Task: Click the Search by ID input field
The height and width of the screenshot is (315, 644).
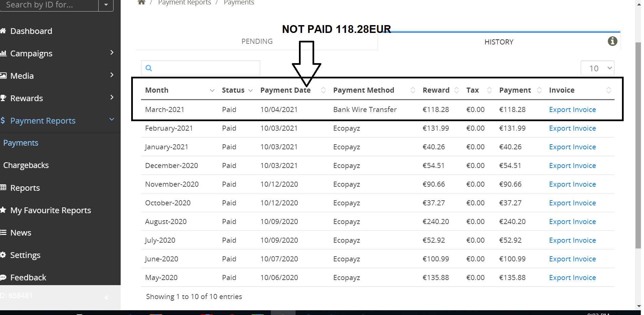Action: pyautogui.click(x=49, y=5)
